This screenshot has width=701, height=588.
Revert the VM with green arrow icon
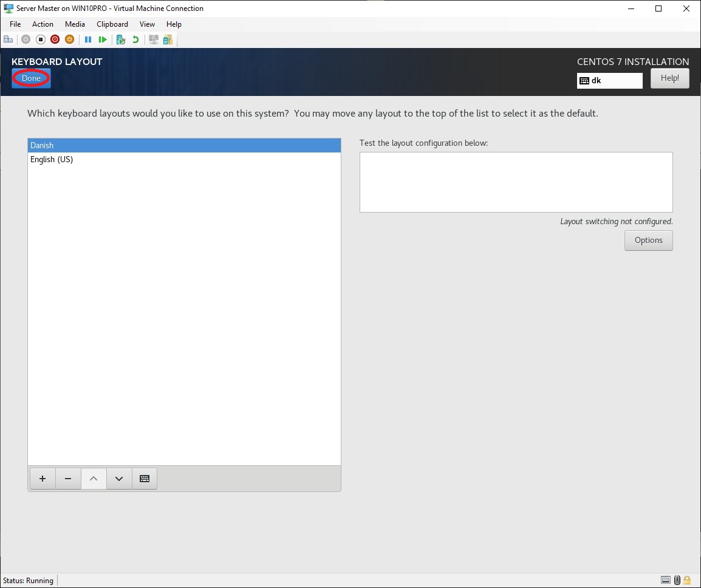[x=135, y=39]
